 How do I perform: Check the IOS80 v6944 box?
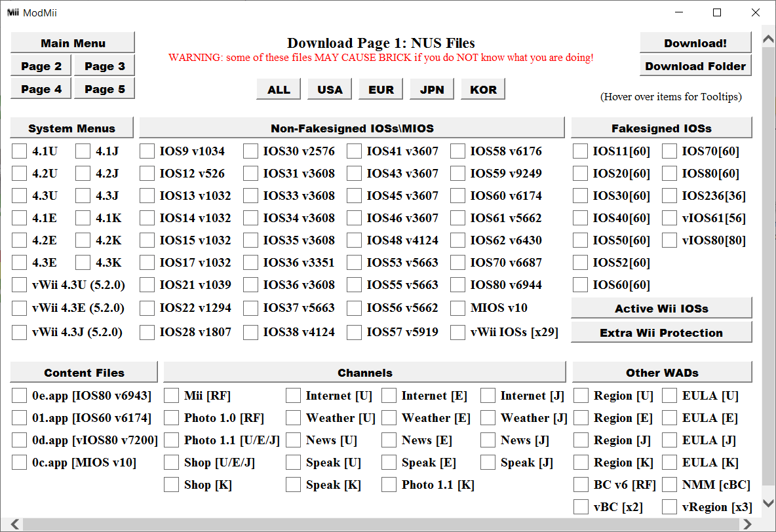click(457, 284)
